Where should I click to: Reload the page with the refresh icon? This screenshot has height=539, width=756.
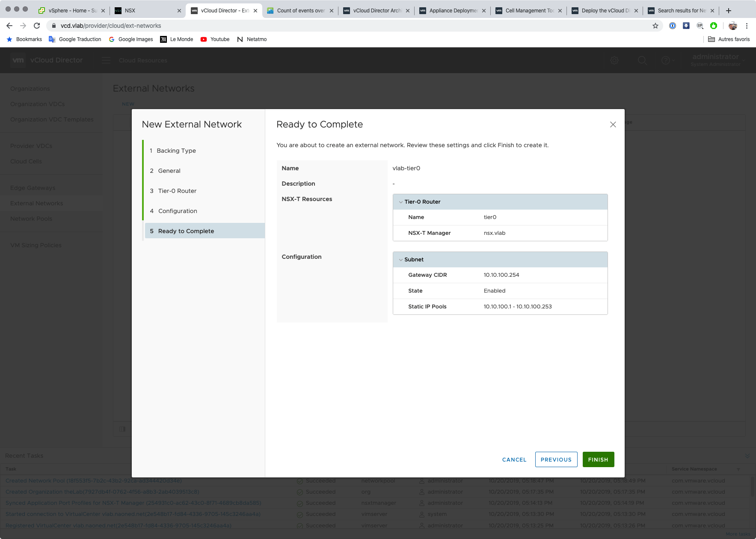tap(37, 26)
